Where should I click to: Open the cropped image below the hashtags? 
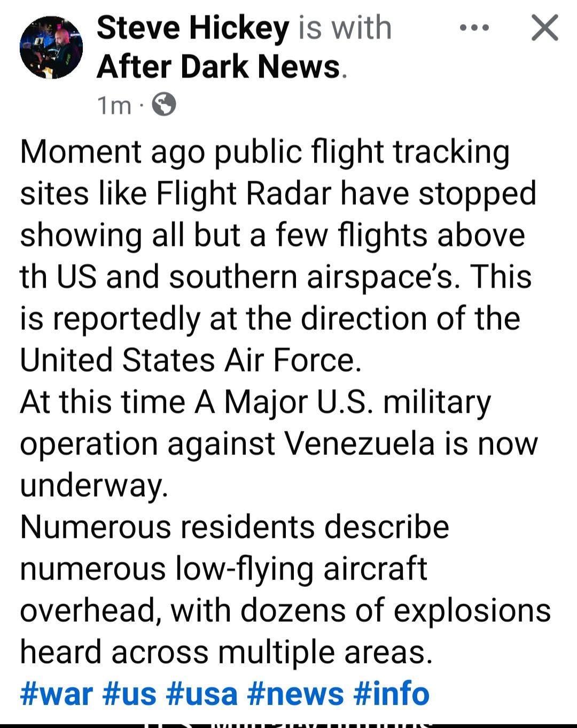click(288, 724)
